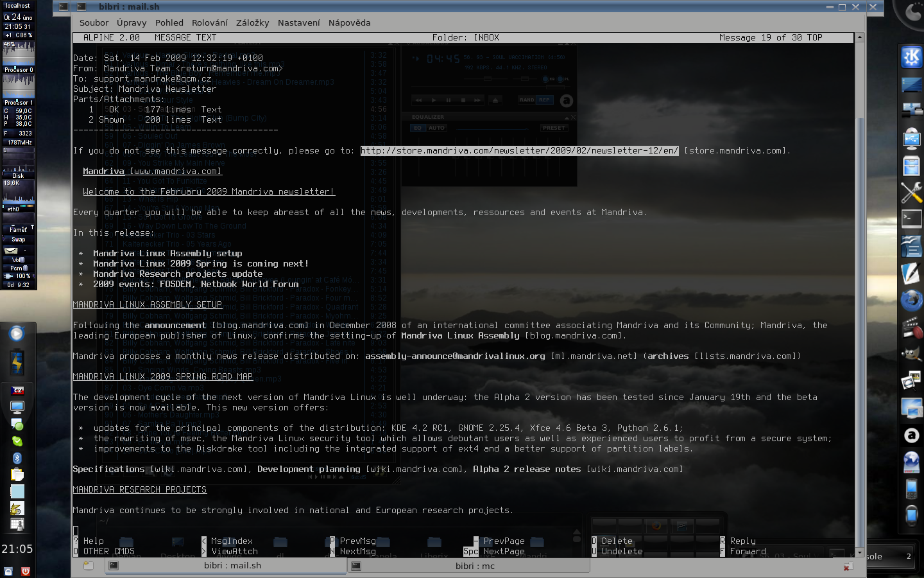Open the Záložky menu
Image resolution: width=924 pixels, height=578 pixels.
click(x=253, y=22)
